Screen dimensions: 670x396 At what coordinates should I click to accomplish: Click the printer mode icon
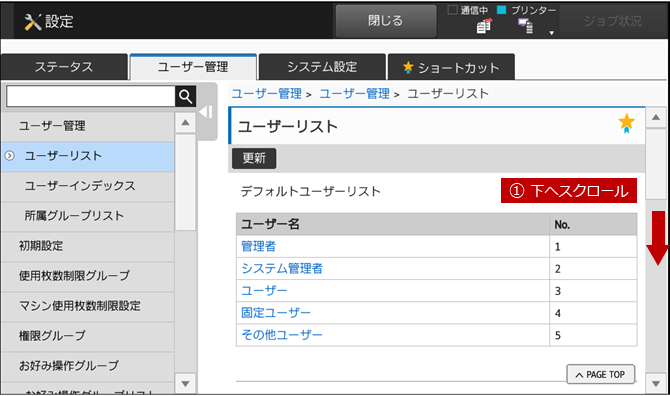[x=526, y=26]
